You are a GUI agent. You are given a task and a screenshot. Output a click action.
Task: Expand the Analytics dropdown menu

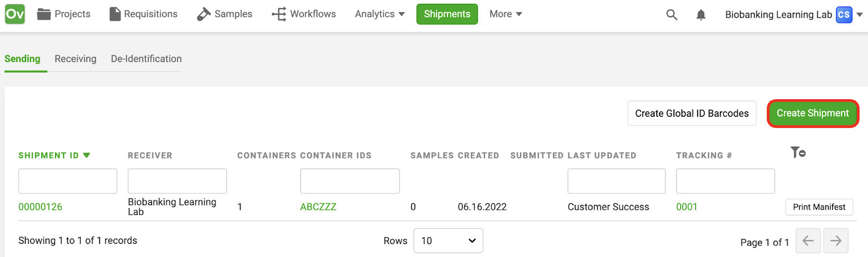(380, 14)
